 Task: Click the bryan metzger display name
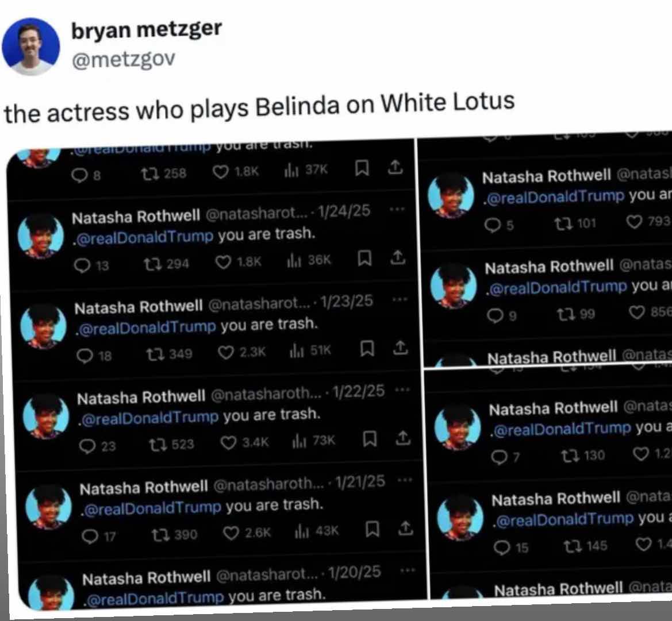pos(147,29)
